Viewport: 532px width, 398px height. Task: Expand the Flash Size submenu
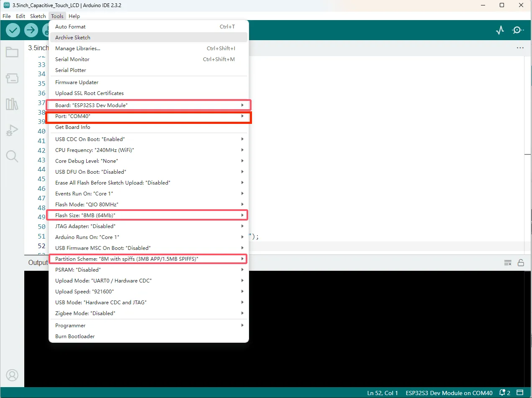pyautogui.click(x=149, y=215)
